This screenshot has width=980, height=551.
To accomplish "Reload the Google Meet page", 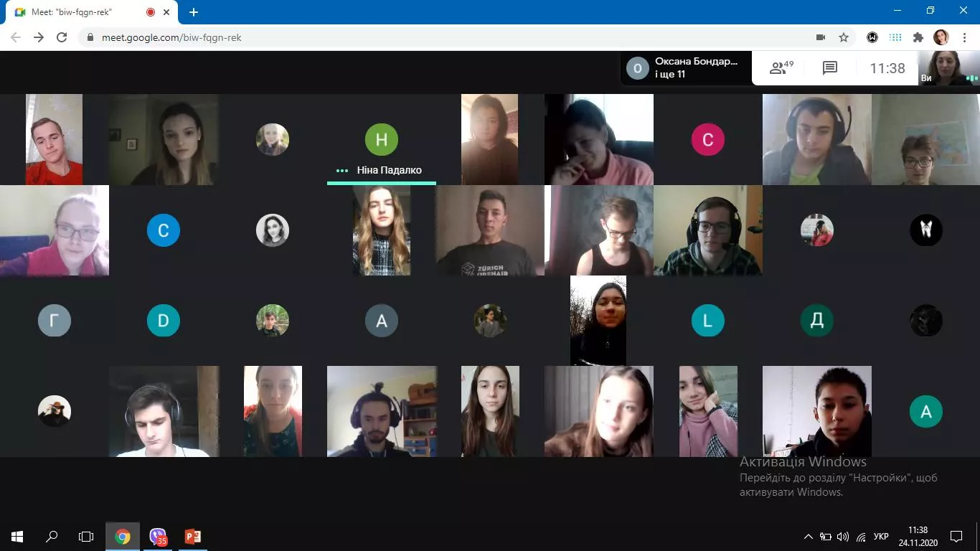I will point(62,37).
